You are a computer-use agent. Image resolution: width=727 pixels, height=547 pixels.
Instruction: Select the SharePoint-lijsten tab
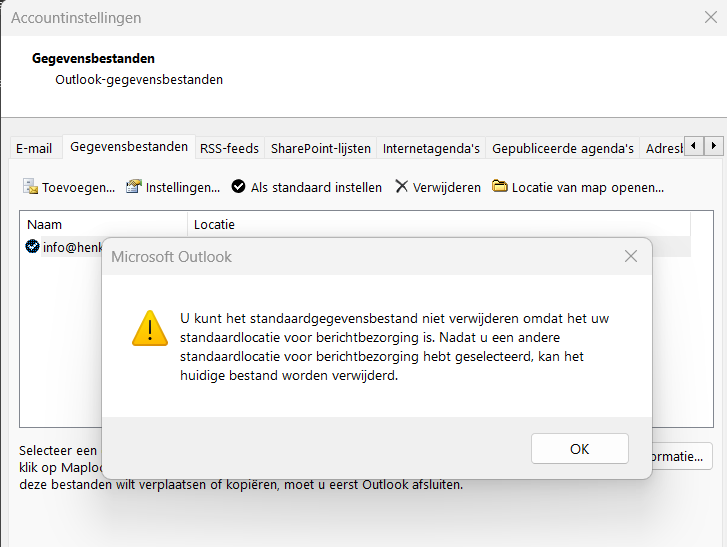(321, 148)
